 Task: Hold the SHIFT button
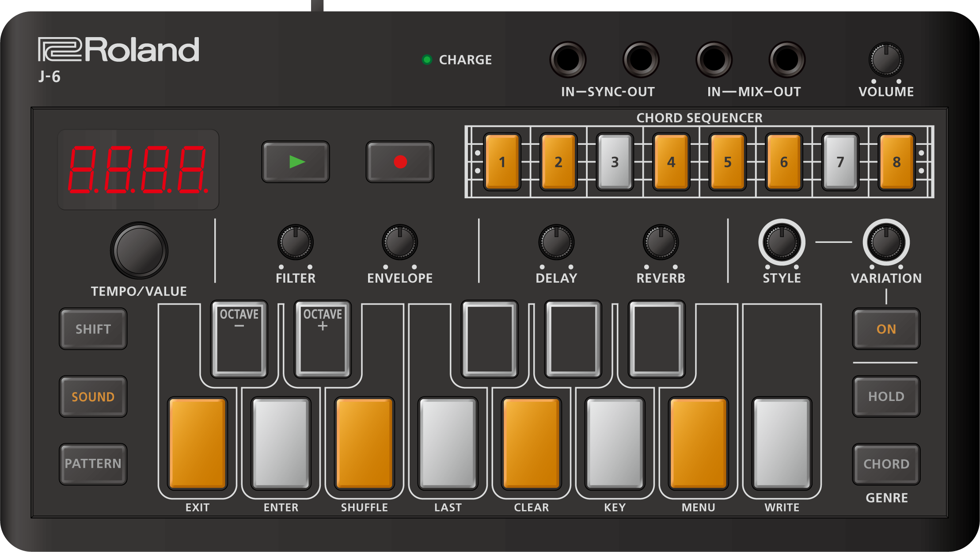tap(93, 329)
